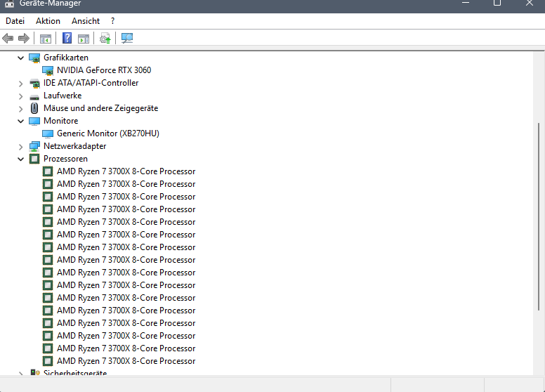Click the Forward arrow in the toolbar

[x=24, y=38]
